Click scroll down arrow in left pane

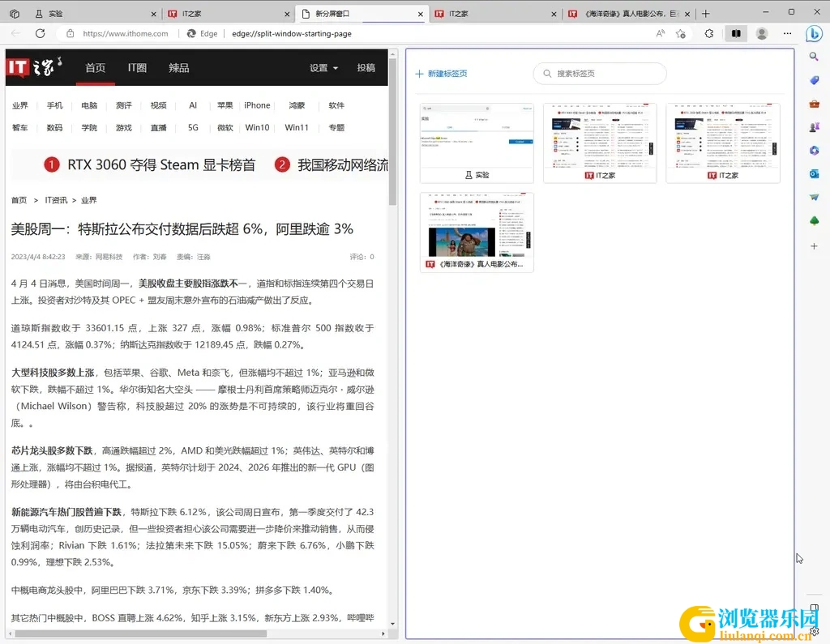tap(392, 624)
